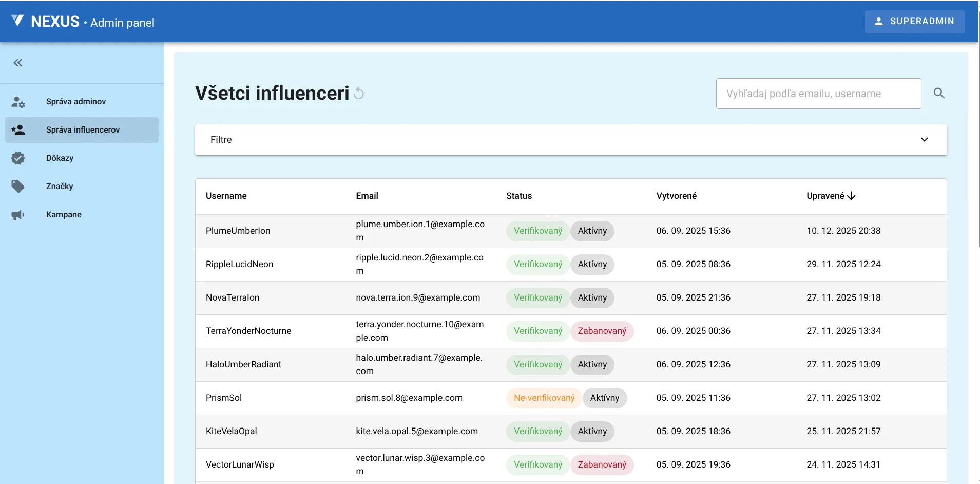This screenshot has height=484, width=980.
Task: Click the search field for email or username
Action: pyautogui.click(x=818, y=93)
